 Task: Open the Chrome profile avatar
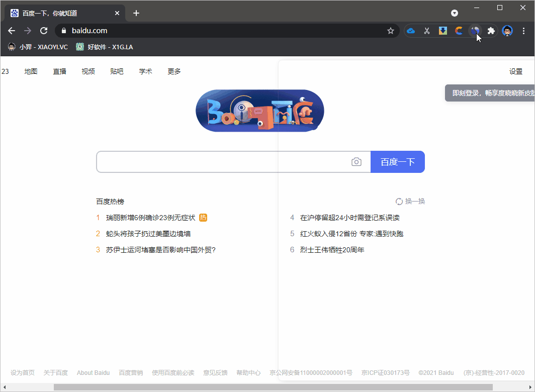pyautogui.click(x=507, y=31)
